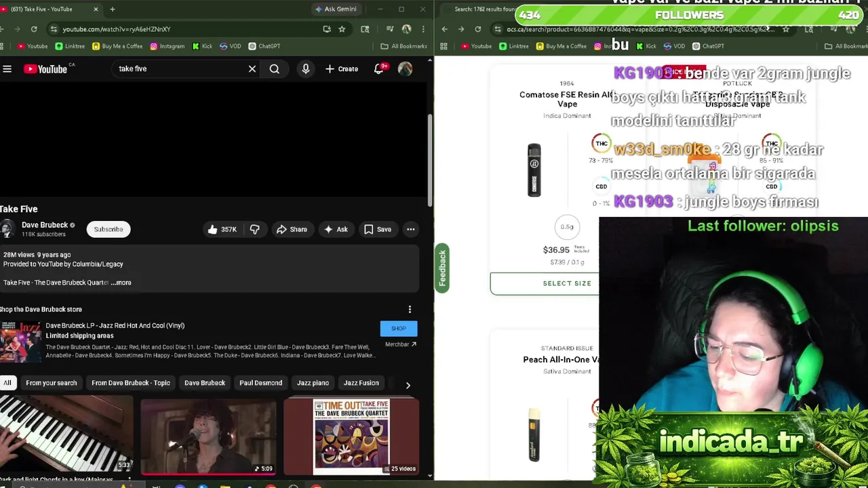
Task: Open more actions ellipsis under video
Action: click(x=410, y=229)
